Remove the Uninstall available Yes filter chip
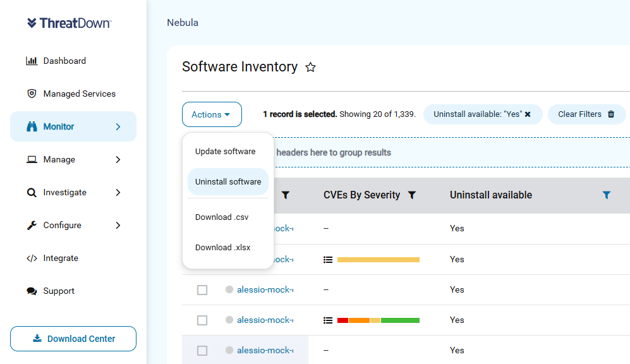The image size is (630, 364). pos(528,114)
